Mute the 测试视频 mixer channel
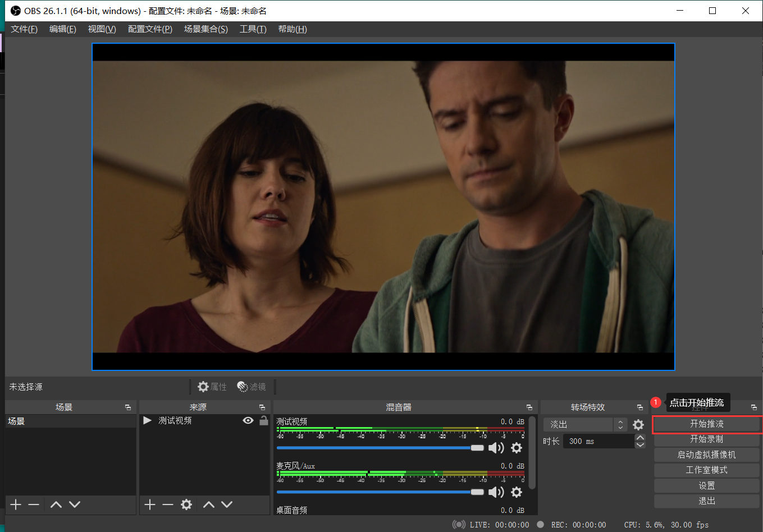 [x=496, y=448]
